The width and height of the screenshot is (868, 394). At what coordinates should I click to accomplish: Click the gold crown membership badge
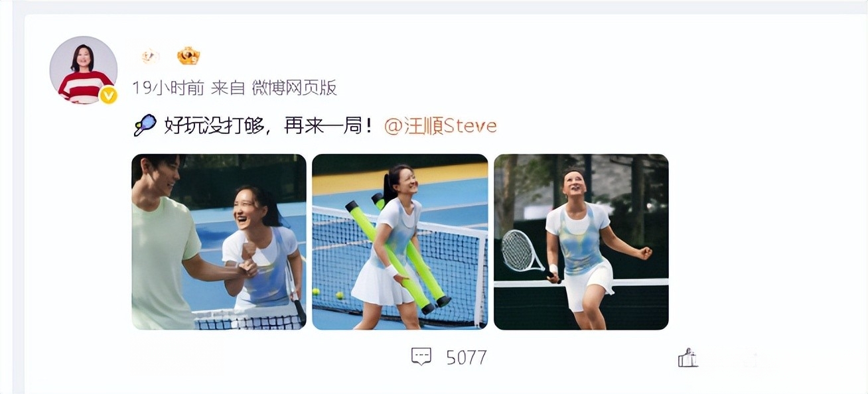click(188, 56)
